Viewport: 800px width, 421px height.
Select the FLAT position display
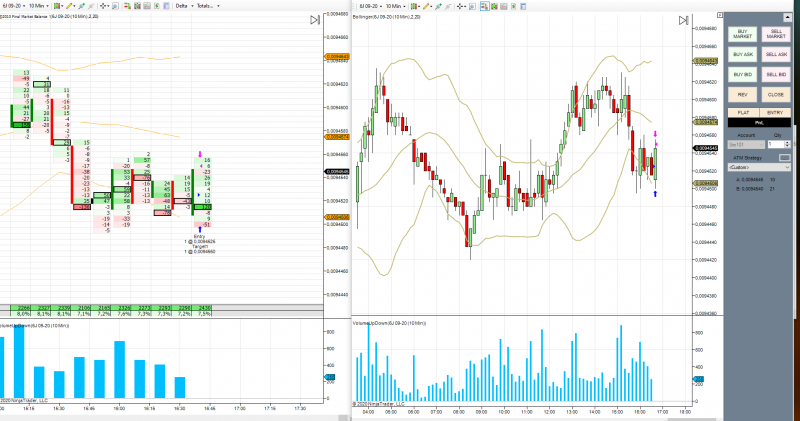pos(743,112)
